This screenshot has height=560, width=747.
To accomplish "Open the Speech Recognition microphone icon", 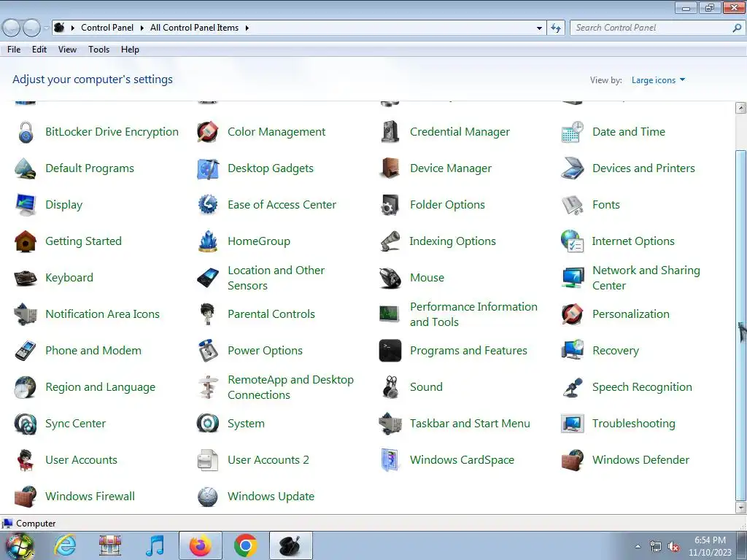I will pos(572,387).
